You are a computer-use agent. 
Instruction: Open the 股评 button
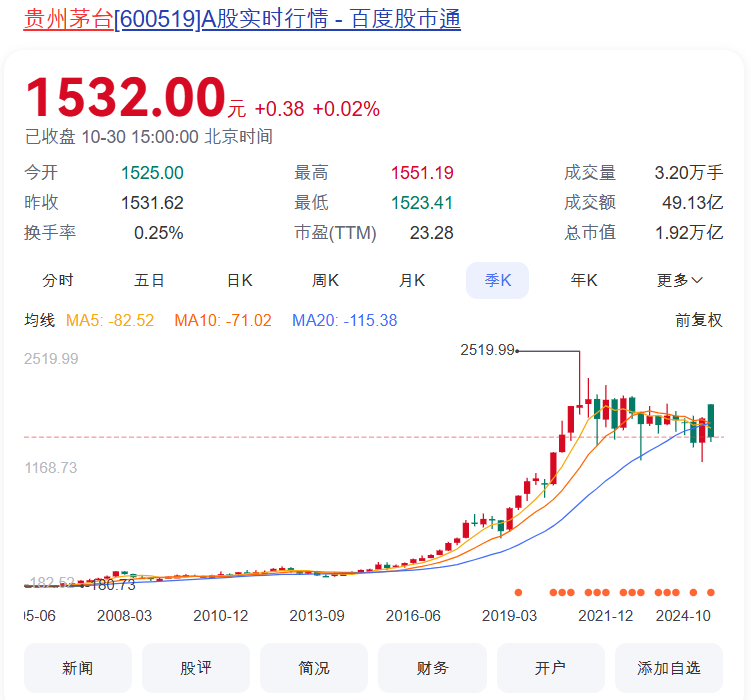point(196,668)
